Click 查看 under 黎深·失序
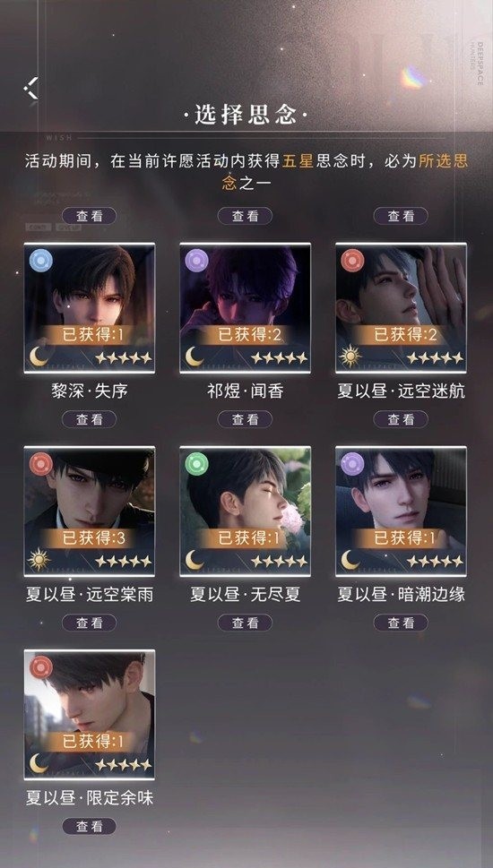This screenshot has height=868, width=493. click(x=89, y=419)
